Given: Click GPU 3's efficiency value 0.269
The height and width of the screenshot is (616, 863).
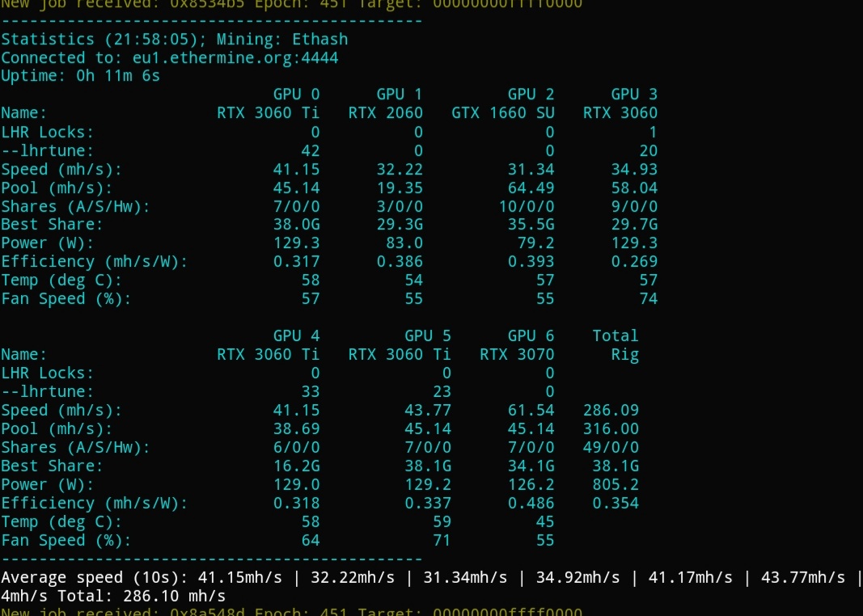Looking at the screenshot, I should [x=634, y=262].
